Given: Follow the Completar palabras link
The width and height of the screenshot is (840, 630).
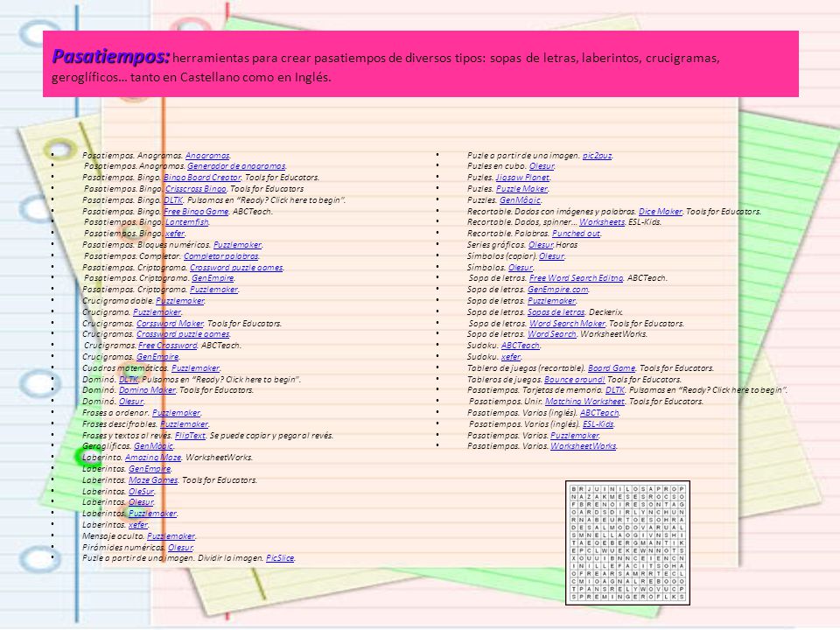Looking at the screenshot, I should (x=220, y=256).
